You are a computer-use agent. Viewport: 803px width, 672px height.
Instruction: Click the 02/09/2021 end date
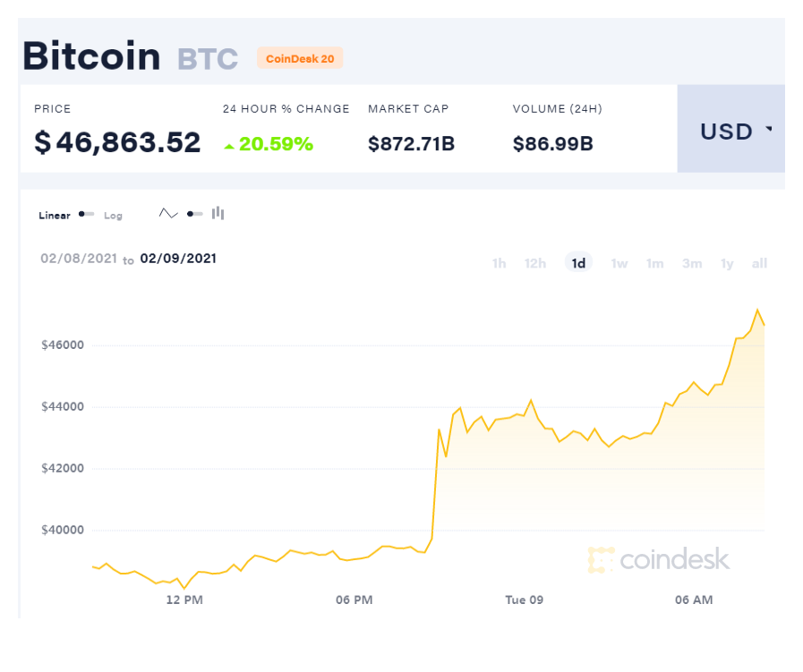[178, 259]
